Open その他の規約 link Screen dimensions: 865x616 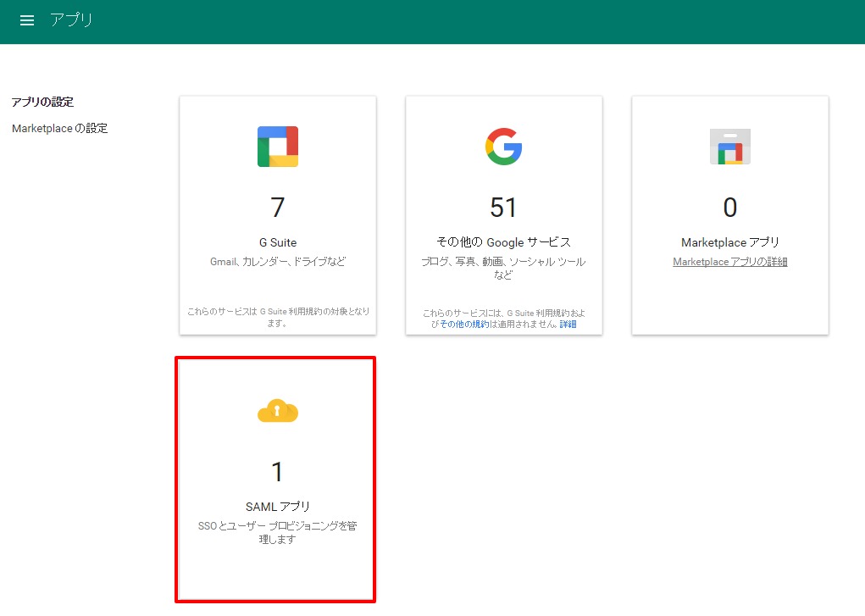tap(464, 325)
